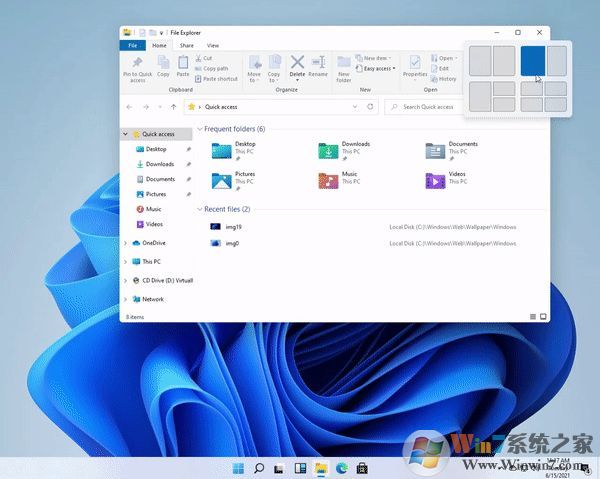Expand the Network tree node

pos(126,299)
